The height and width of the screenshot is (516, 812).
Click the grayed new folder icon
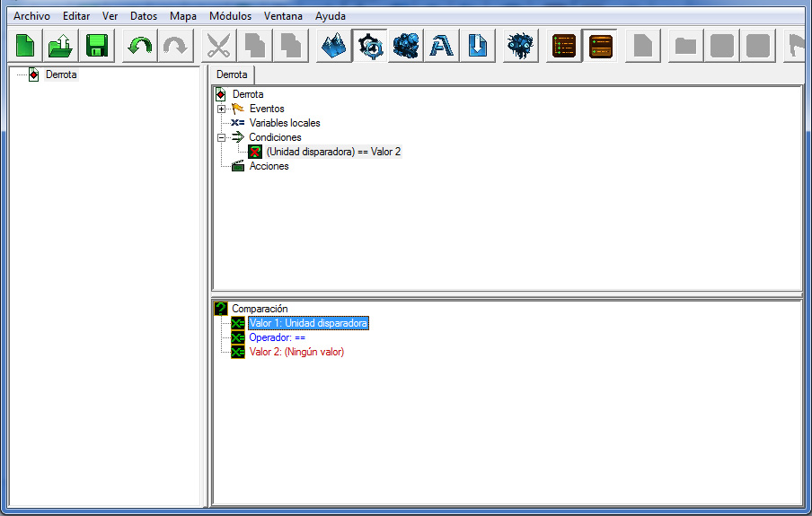coord(685,46)
